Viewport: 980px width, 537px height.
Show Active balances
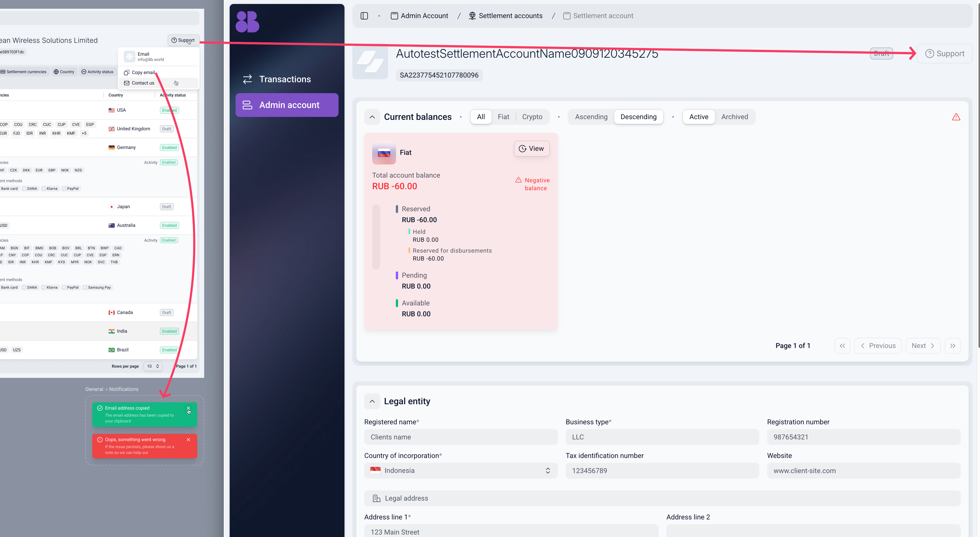(699, 117)
